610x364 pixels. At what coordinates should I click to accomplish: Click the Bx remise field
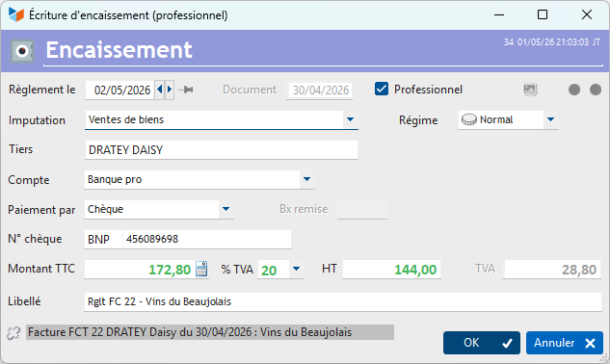coord(362,209)
